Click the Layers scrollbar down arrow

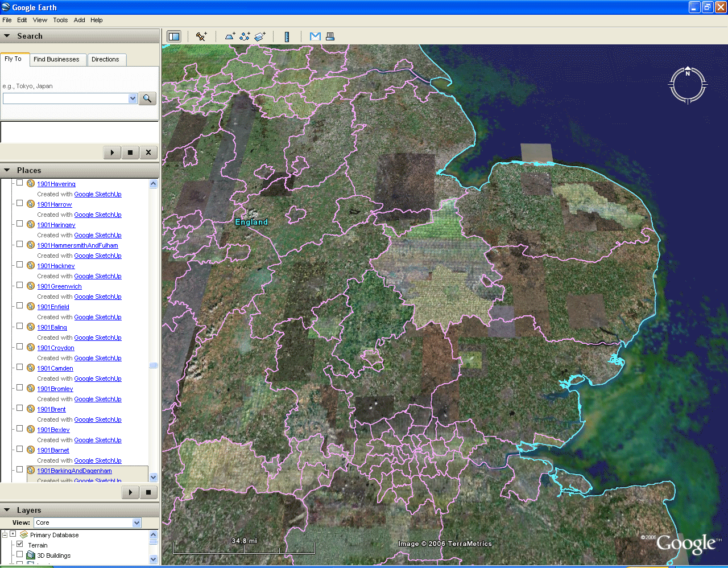tap(153, 559)
